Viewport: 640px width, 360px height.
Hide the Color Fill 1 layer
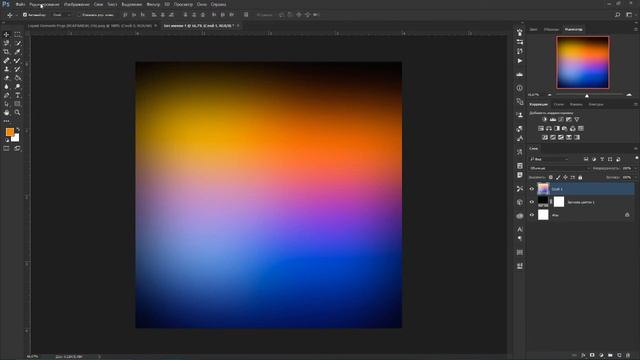click(532, 202)
